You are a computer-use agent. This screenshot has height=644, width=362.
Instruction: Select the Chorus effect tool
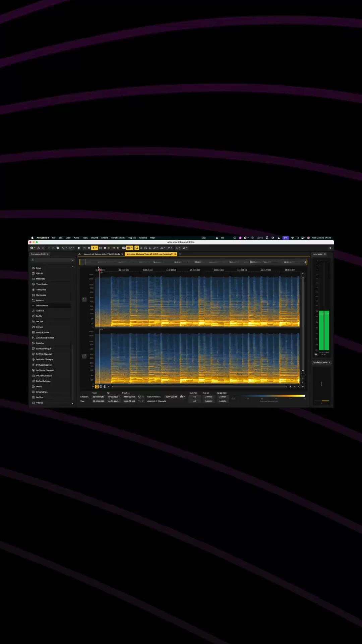pos(39,273)
